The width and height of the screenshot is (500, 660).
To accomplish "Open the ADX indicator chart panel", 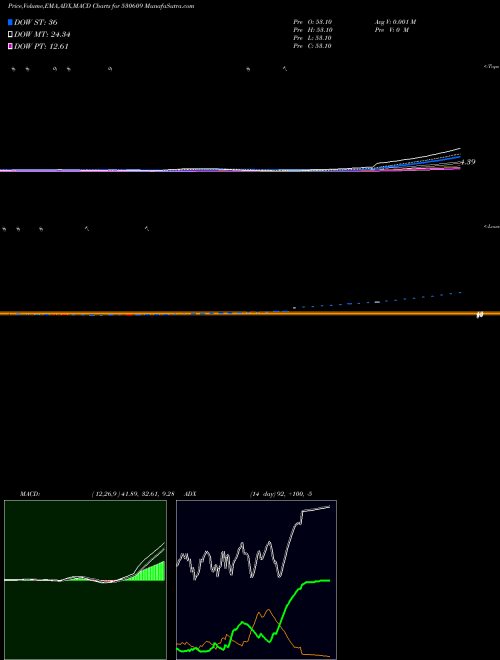I will coord(256,580).
